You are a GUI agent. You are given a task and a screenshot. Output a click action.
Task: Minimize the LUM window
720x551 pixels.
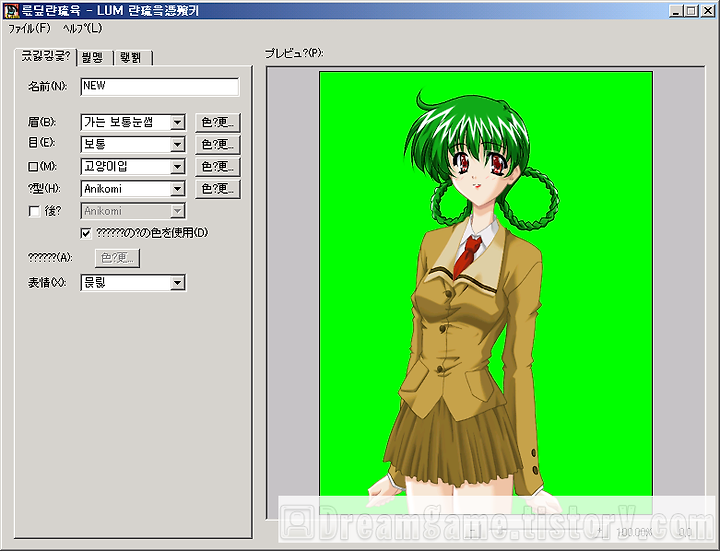pos(675,11)
